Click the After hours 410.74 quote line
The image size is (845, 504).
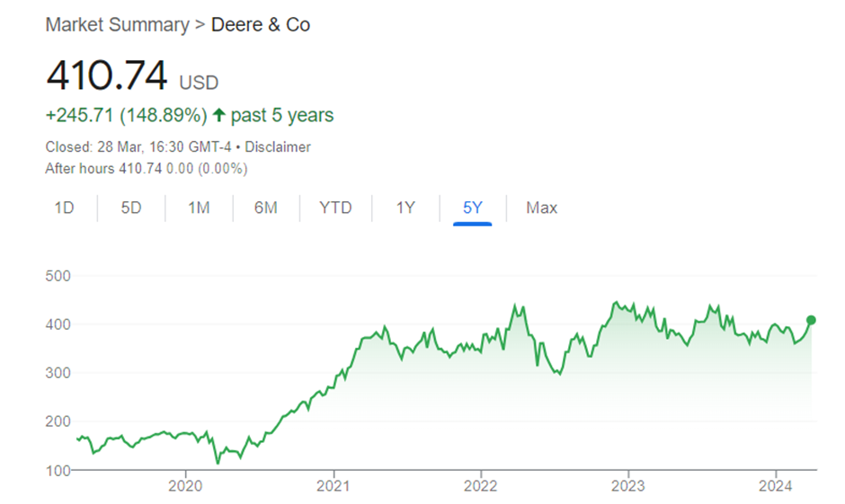(x=146, y=168)
